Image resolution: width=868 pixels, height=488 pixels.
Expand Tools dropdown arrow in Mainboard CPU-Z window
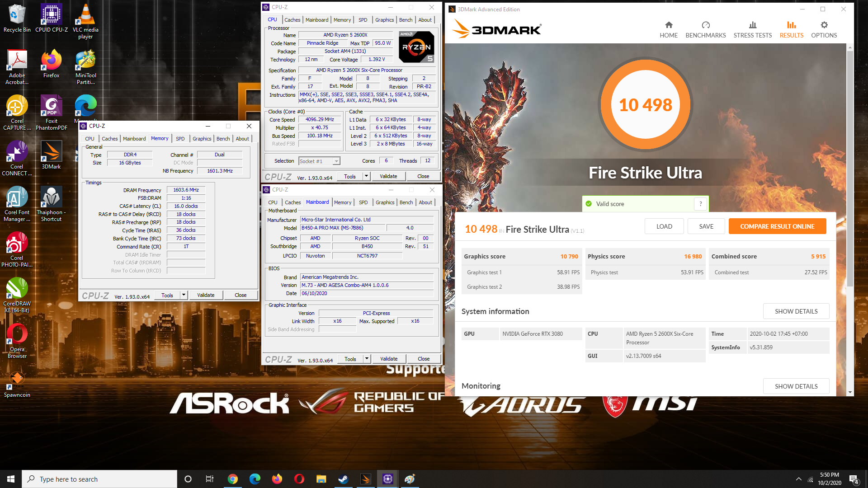[367, 359]
